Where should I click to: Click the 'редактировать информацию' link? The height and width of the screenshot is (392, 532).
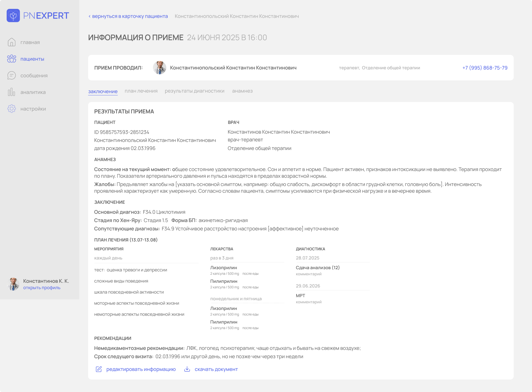[x=141, y=369]
